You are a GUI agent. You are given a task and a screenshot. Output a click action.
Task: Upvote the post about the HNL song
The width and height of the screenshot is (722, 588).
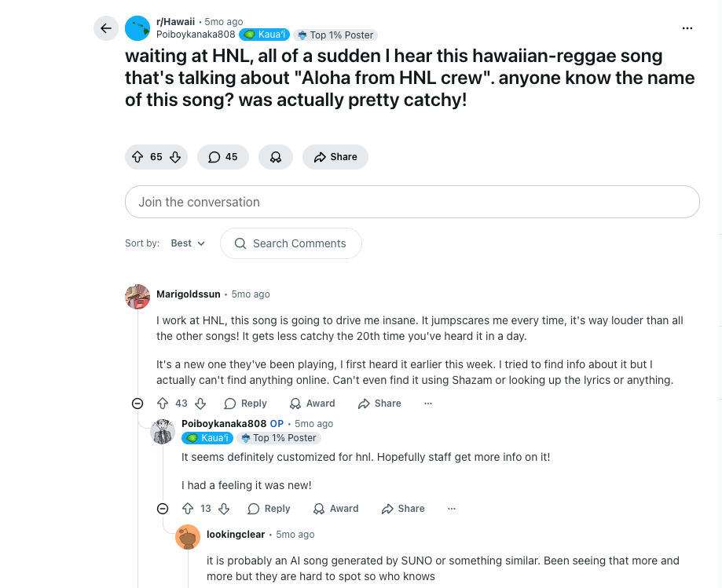tap(137, 157)
